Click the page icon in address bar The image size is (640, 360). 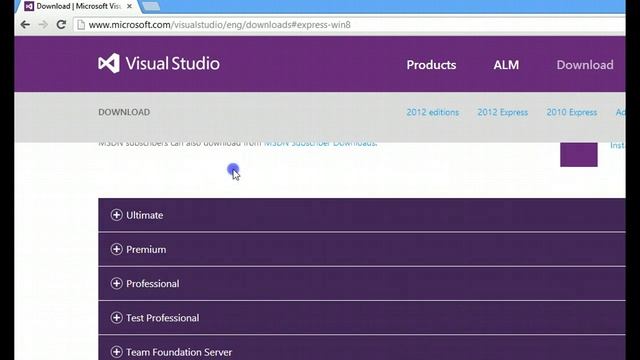coord(81,25)
